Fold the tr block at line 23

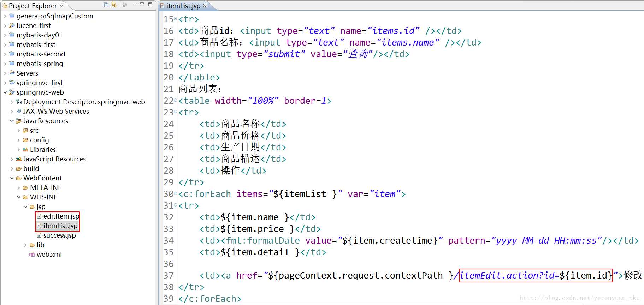pyautogui.click(x=176, y=112)
